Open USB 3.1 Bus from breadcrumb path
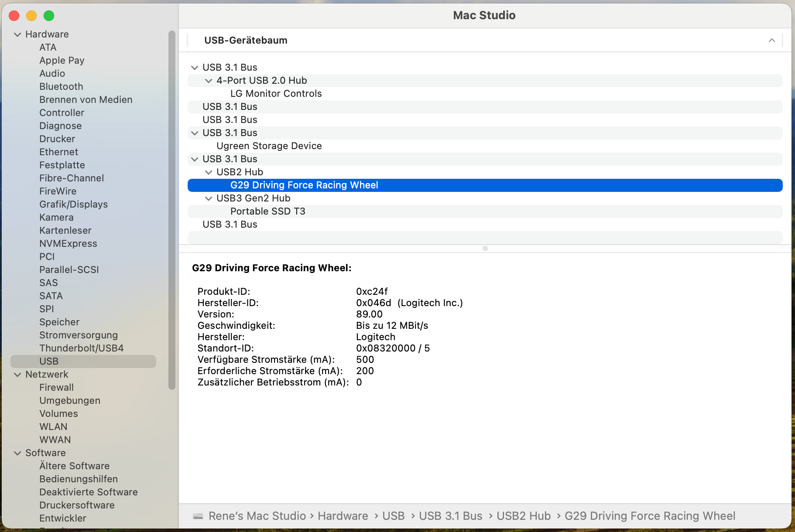795x532 pixels. (x=451, y=516)
